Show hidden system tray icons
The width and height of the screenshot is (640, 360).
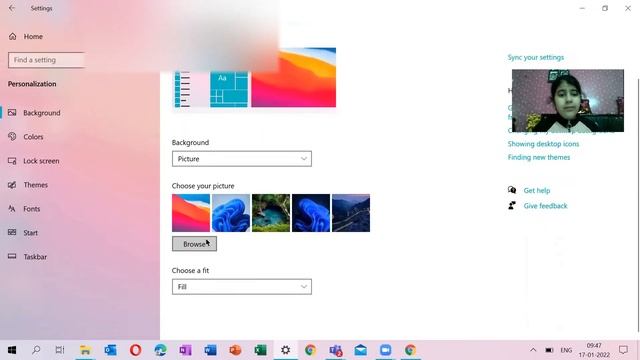[533, 350]
